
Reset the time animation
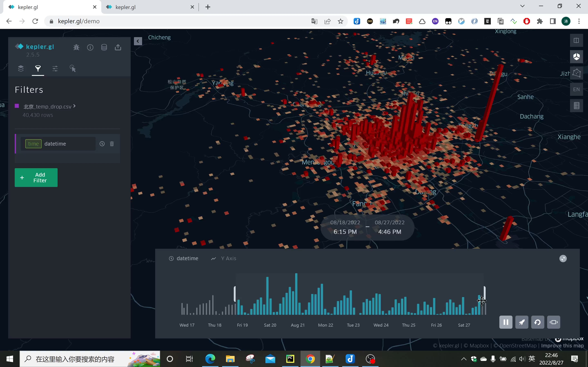click(x=537, y=322)
